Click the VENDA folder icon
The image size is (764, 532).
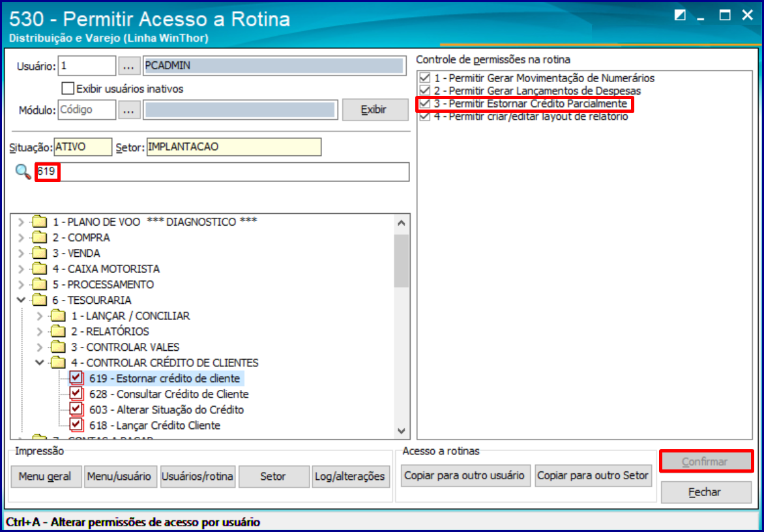coord(40,254)
